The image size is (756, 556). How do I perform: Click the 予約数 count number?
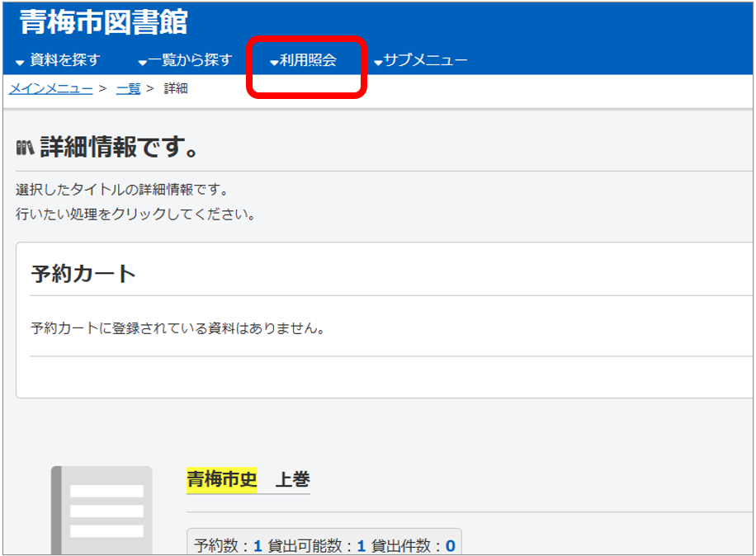pyautogui.click(x=258, y=545)
